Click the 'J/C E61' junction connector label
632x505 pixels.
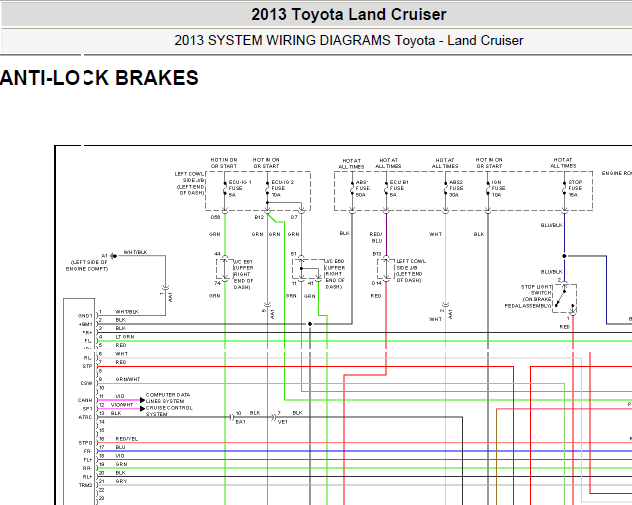(243, 274)
